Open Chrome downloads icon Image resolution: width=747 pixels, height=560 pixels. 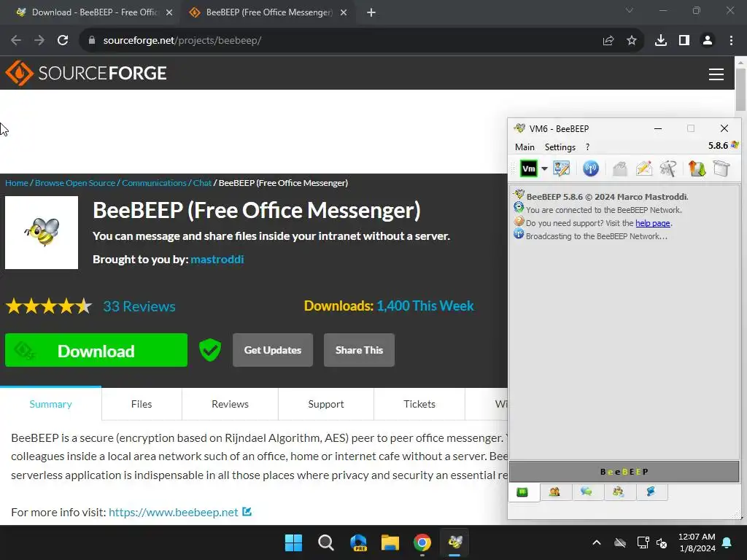point(661,41)
